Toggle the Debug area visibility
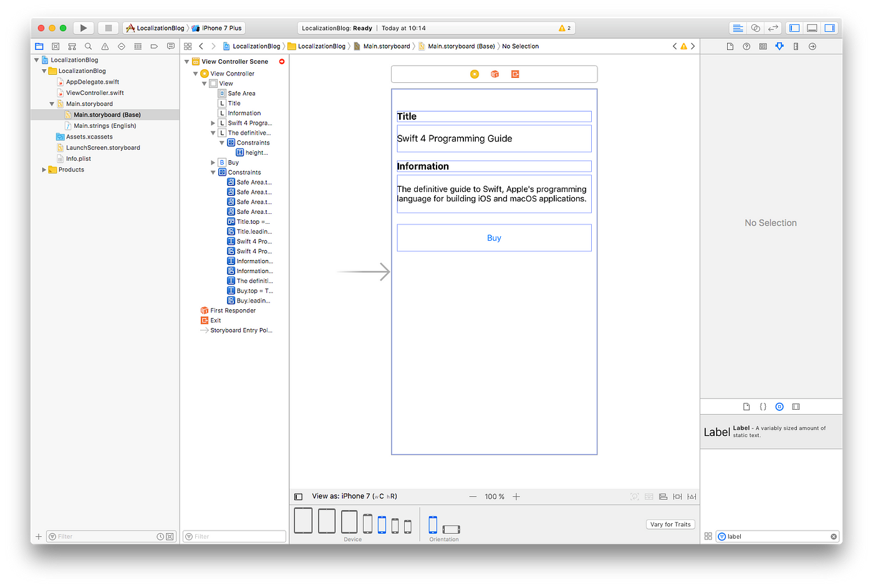Image resolution: width=873 pixels, height=588 pixels. tap(812, 28)
